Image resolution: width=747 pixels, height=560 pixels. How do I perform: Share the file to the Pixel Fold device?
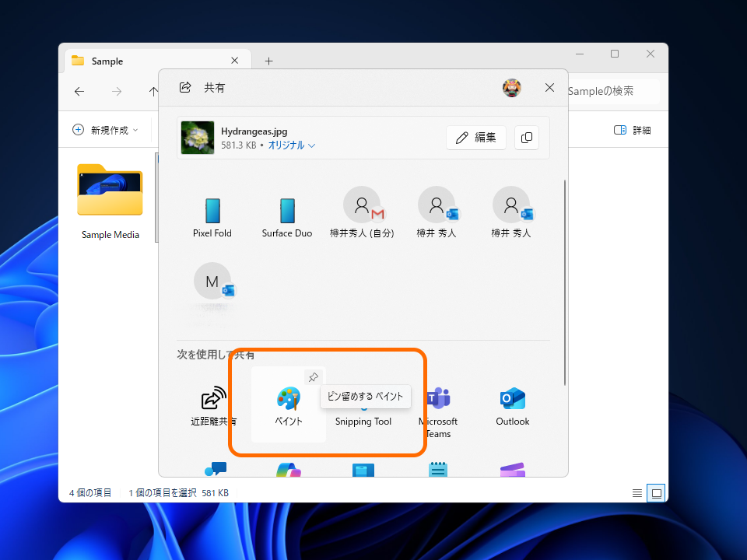tap(212, 210)
